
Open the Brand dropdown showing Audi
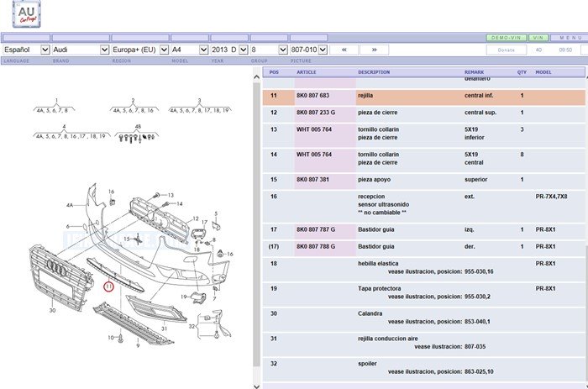(81, 50)
